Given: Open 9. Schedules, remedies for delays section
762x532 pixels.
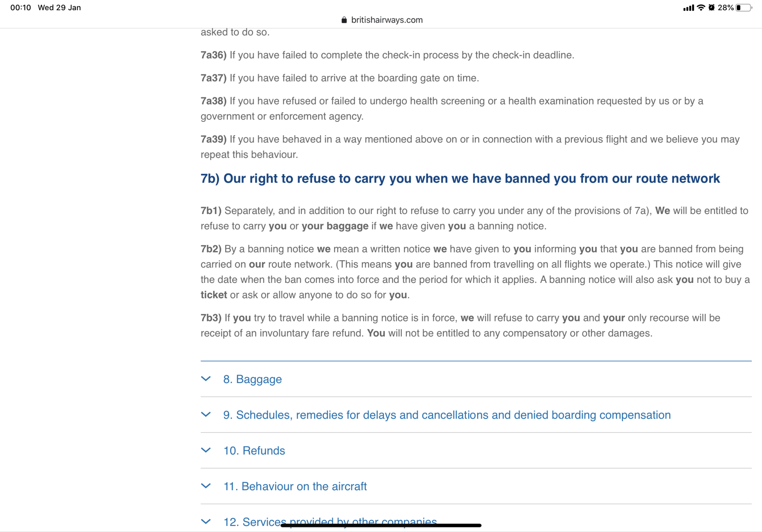Looking at the screenshot, I should pyautogui.click(x=447, y=415).
